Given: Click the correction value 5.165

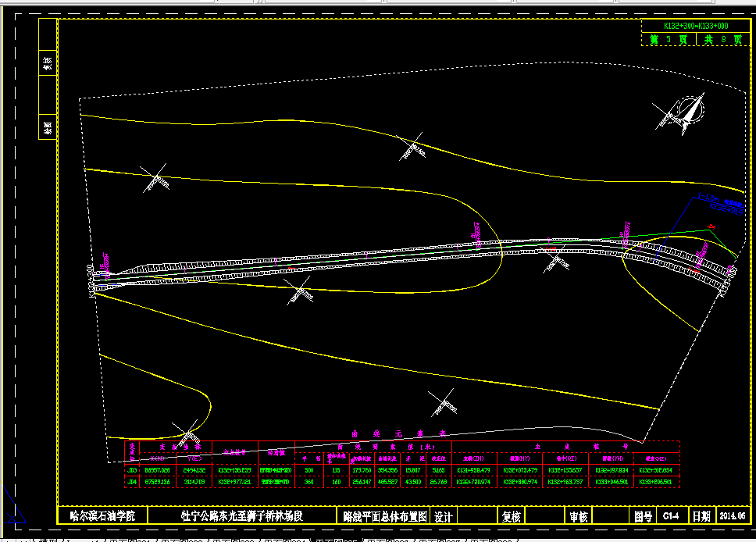Looking at the screenshot, I should (439, 470).
